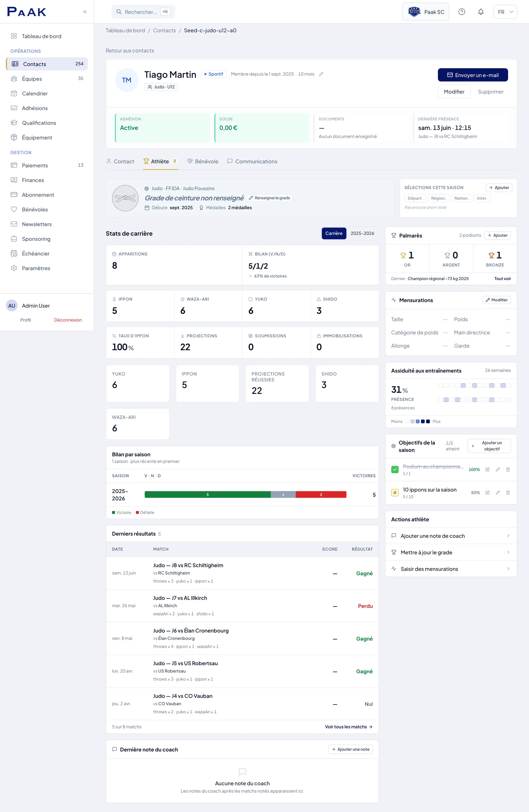Image resolution: width=529 pixels, height=812 pixels.
Task: Switch stats to 2025-2026 season
Action: pos(362,233)
